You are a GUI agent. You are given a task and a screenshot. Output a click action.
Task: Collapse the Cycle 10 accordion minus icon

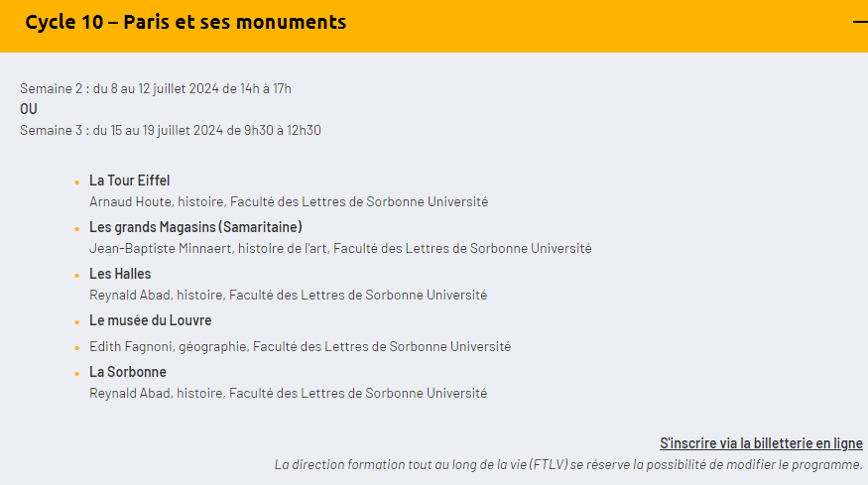860,22
